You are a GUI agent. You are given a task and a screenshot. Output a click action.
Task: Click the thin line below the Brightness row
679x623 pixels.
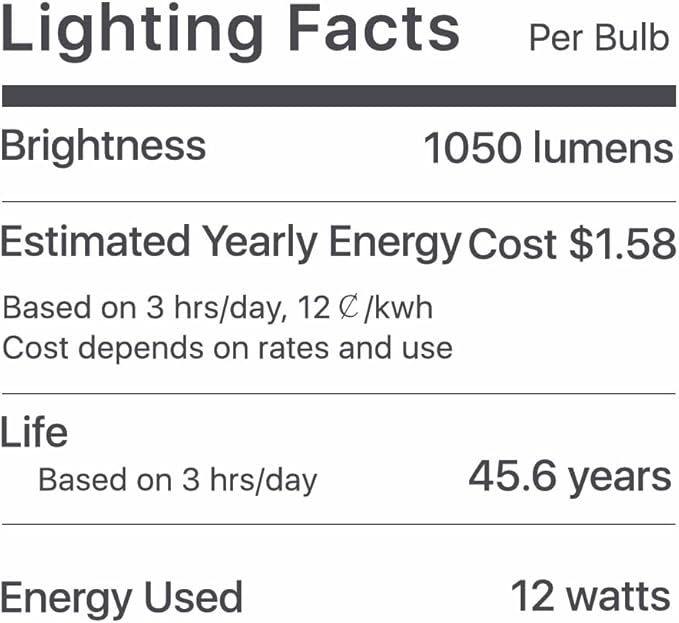point(339,201)
